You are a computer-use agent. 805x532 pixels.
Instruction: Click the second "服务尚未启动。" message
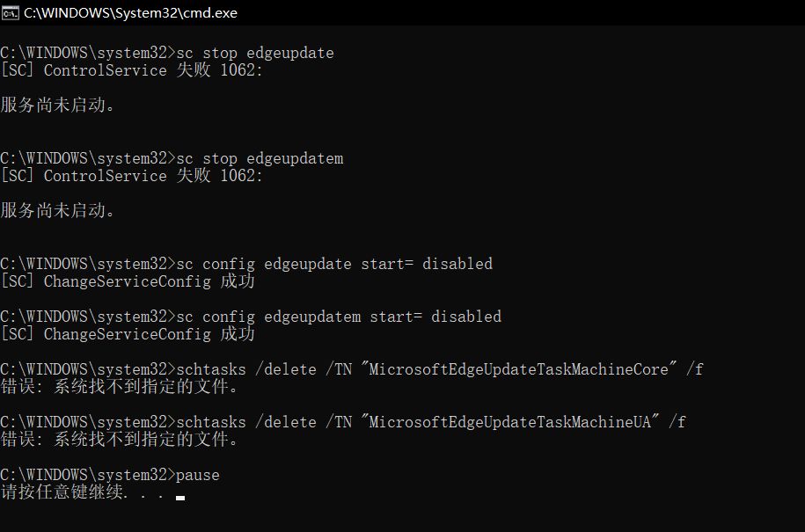tap(58, 211)
